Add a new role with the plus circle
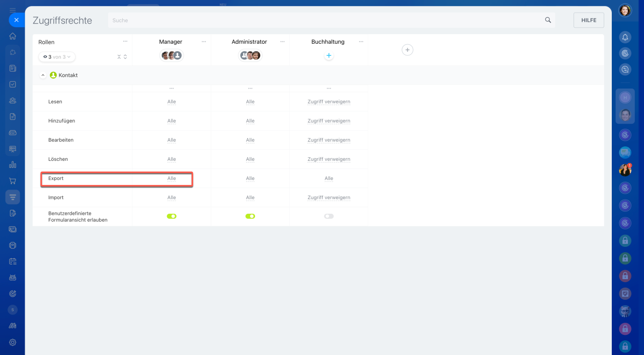The image size is (644, 355). click(408, 50)
